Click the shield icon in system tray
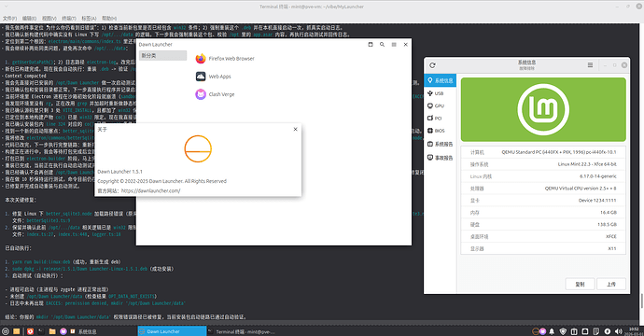The height and width of the screenshot is (336, 644). (563, 331)
